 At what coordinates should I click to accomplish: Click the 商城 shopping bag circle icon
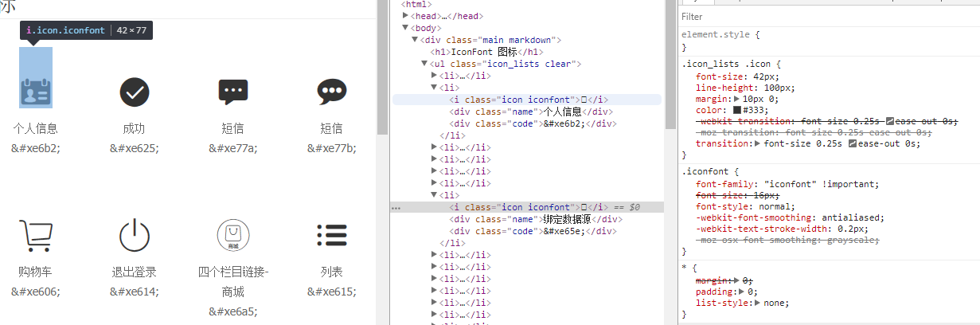click(233, 236)
